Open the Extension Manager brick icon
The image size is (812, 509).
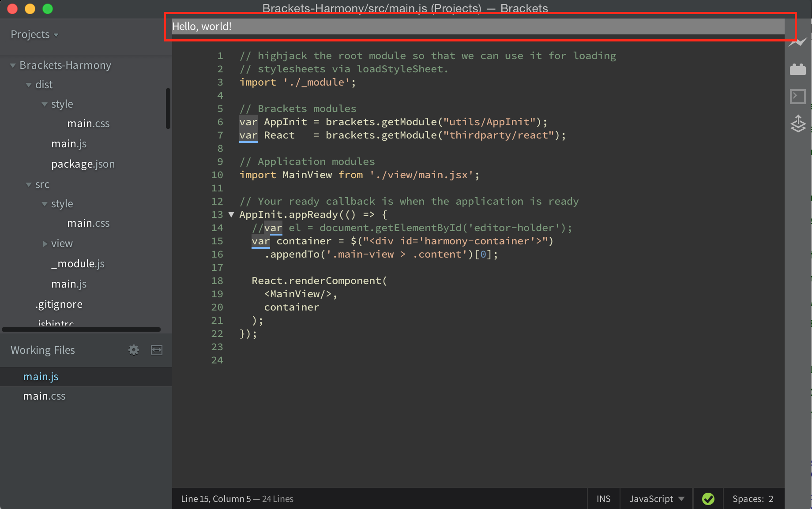[798, 69]
